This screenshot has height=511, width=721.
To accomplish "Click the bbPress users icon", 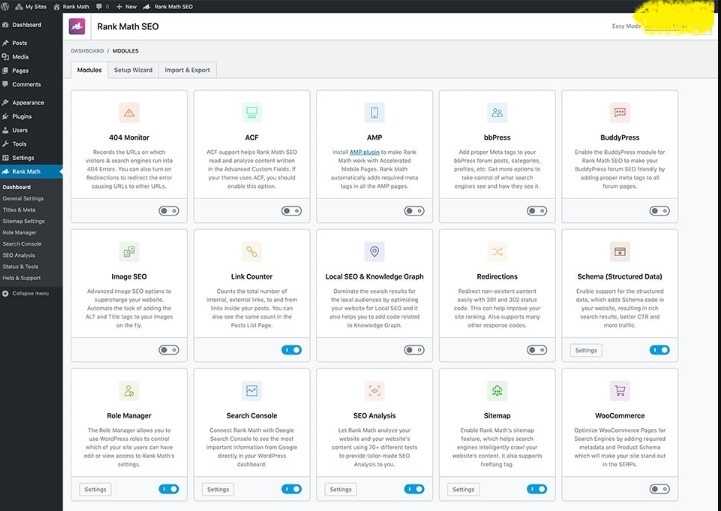I will pos(497,112).
